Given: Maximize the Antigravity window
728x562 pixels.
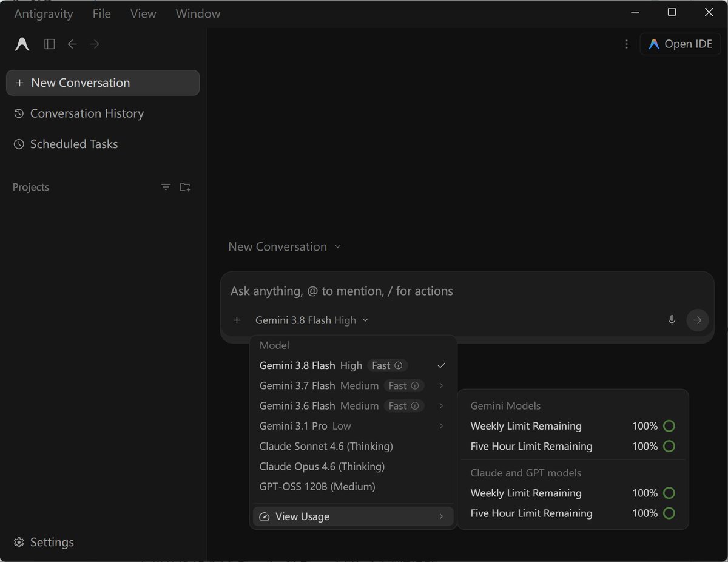Looking at the screenshot, I should 672,12.
